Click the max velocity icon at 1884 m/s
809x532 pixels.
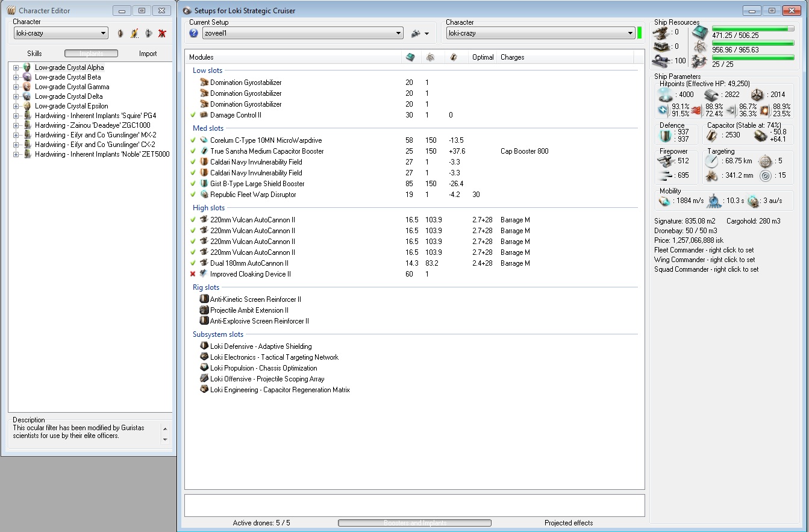point(664,201)
